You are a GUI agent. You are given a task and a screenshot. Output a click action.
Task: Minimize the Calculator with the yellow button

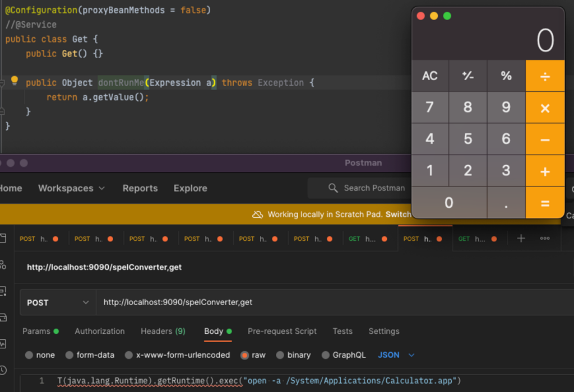pos(434,16)
